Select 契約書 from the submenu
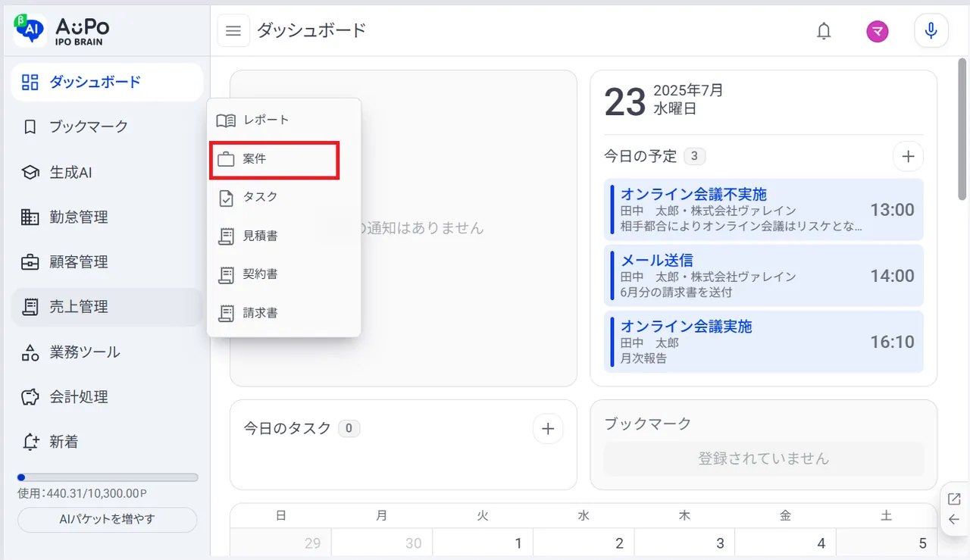The height and width of the screenshot is (560, 970). point(283,274)
